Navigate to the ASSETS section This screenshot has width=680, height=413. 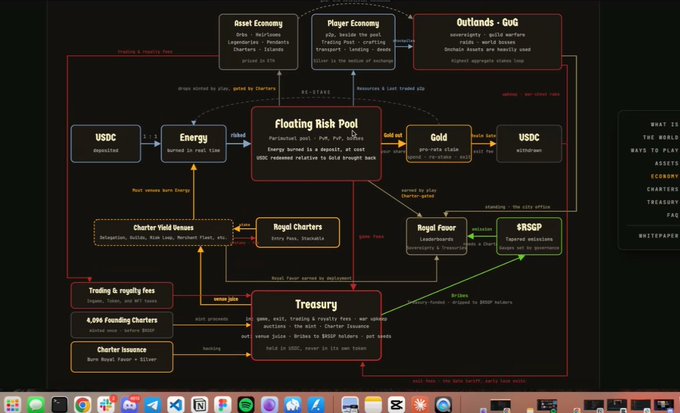667,164
